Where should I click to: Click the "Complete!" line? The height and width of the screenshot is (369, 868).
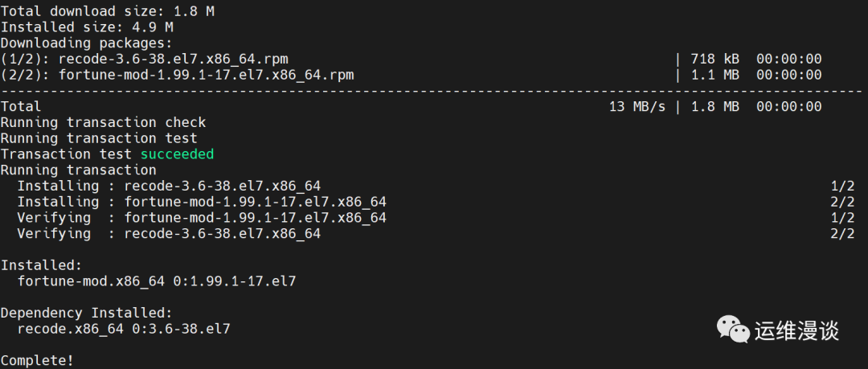tap(37, 360)
